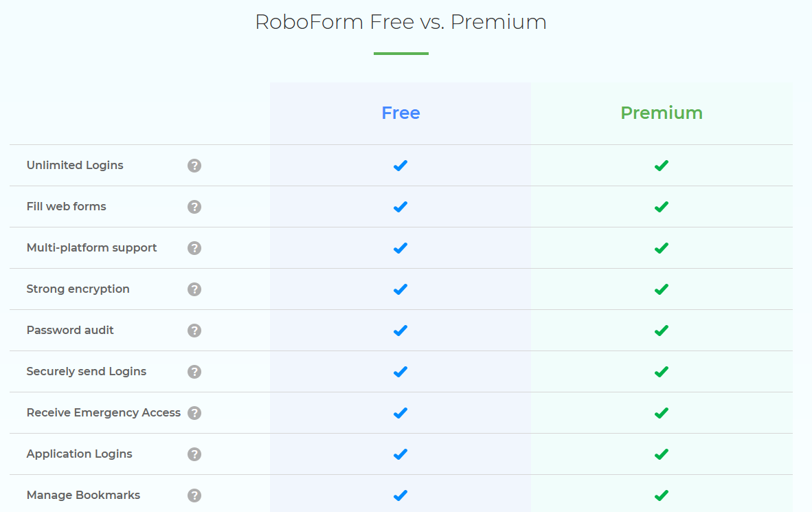Click the Password audit question mark icon
The height and width of the screenshot is (512, 812).
pyautogui.click(x=194, y=330)
